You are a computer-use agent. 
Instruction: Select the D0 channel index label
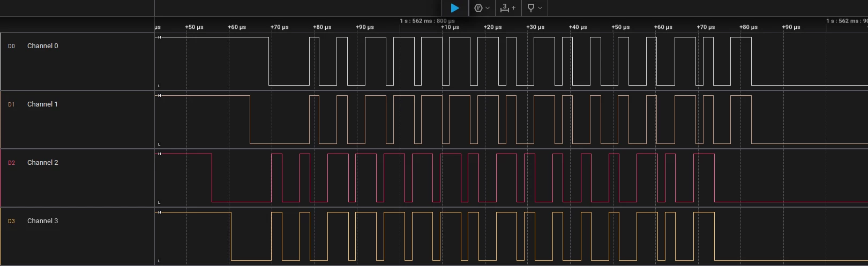[11, 47]
